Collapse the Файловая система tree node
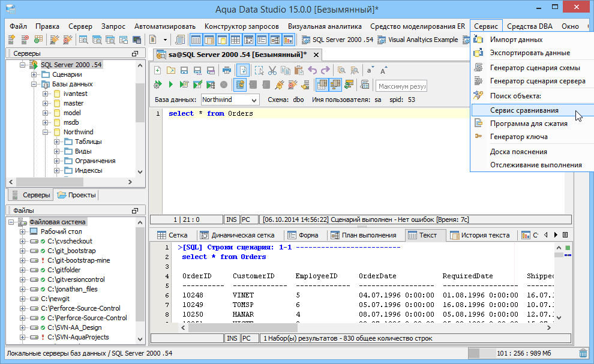The height and width of the screenshot is (364, 594). point(11,222)
